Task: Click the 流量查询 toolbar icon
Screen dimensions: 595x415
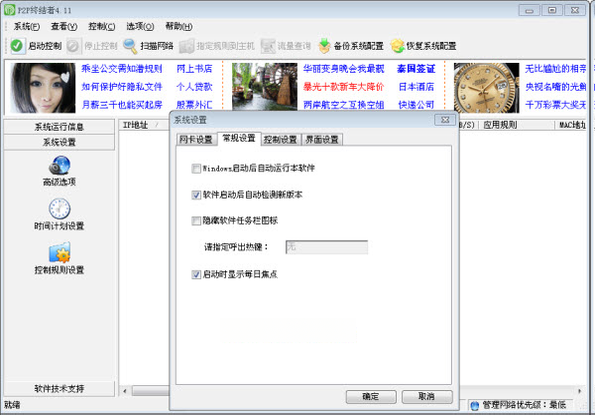Action: 268,46
